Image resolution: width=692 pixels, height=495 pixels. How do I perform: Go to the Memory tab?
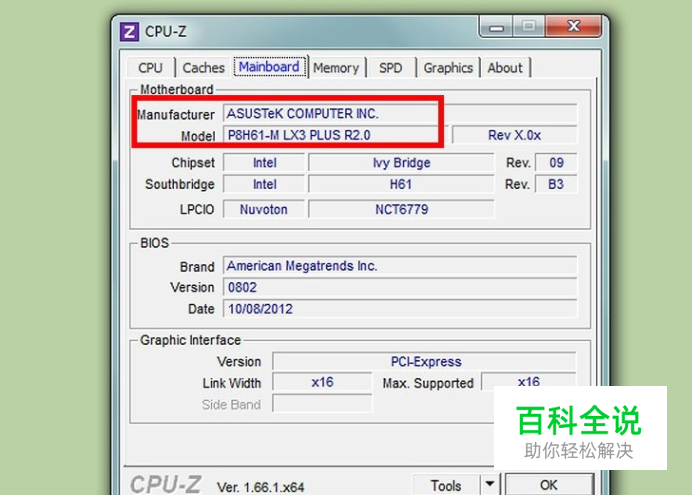point(336,68)
